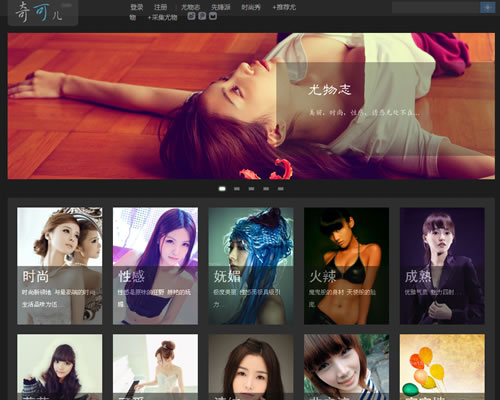Go to the 尤物志 menu item

[190, 7]
